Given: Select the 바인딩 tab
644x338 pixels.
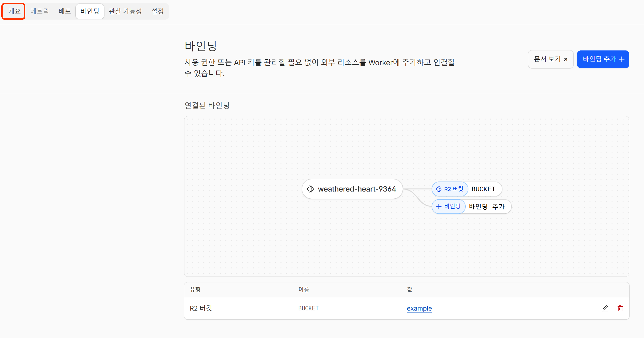Looking at the screenshot, I should [90, 11].
